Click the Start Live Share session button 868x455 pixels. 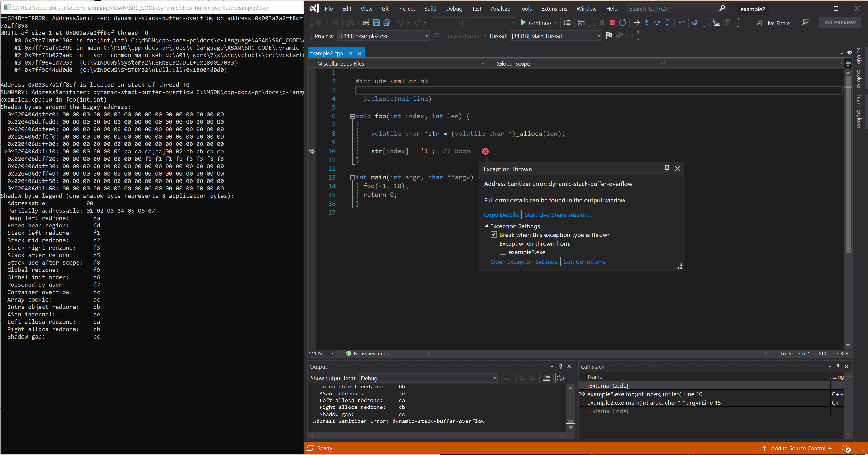click(558, 214)
